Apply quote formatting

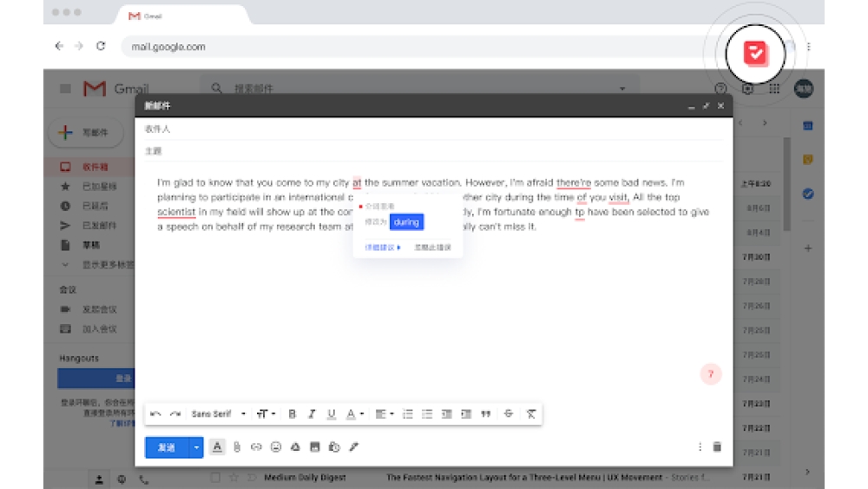click(x=485, y=413)
